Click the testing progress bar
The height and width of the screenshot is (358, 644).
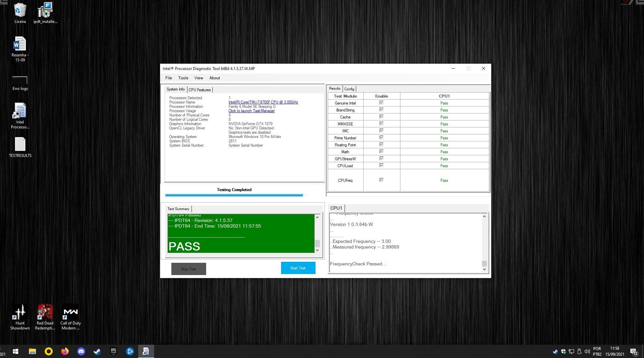click(234, 195)
